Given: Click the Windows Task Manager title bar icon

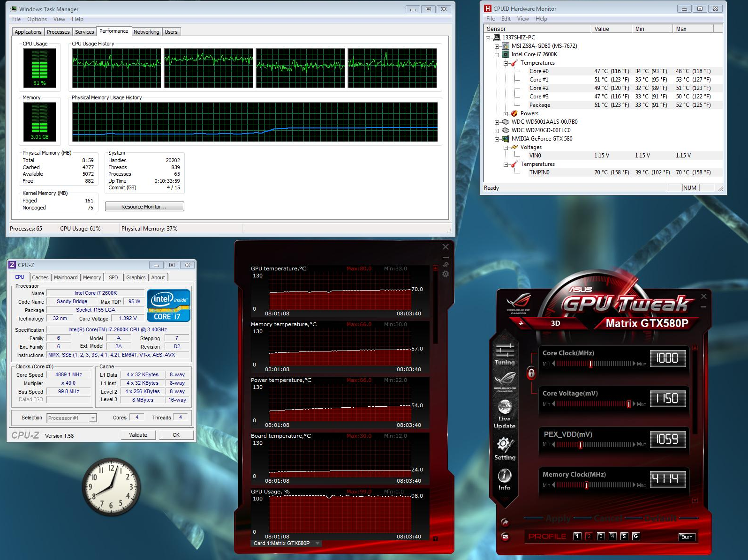Looking at the screenshot, I should click(13, 9).
